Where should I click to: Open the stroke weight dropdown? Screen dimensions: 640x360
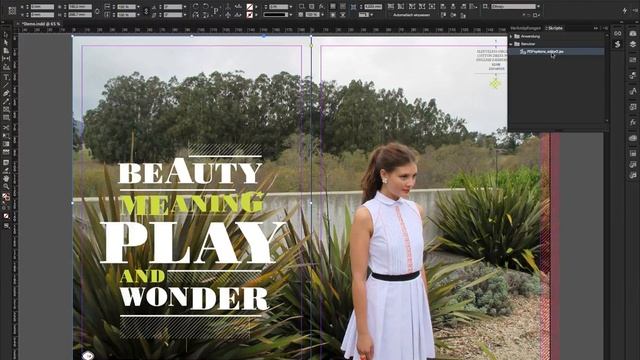pos(291,7)
